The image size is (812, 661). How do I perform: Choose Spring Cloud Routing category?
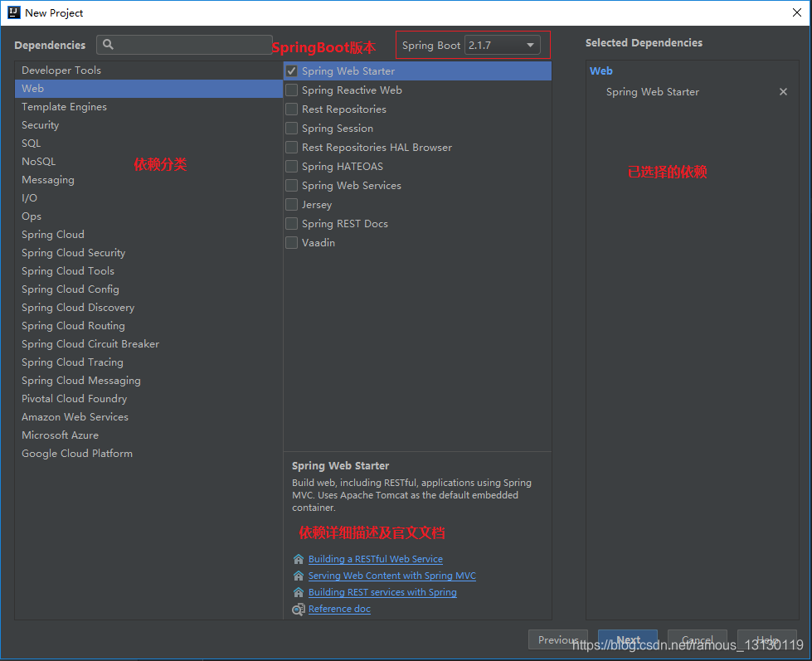pyautogui.click(x=148, y=326)
